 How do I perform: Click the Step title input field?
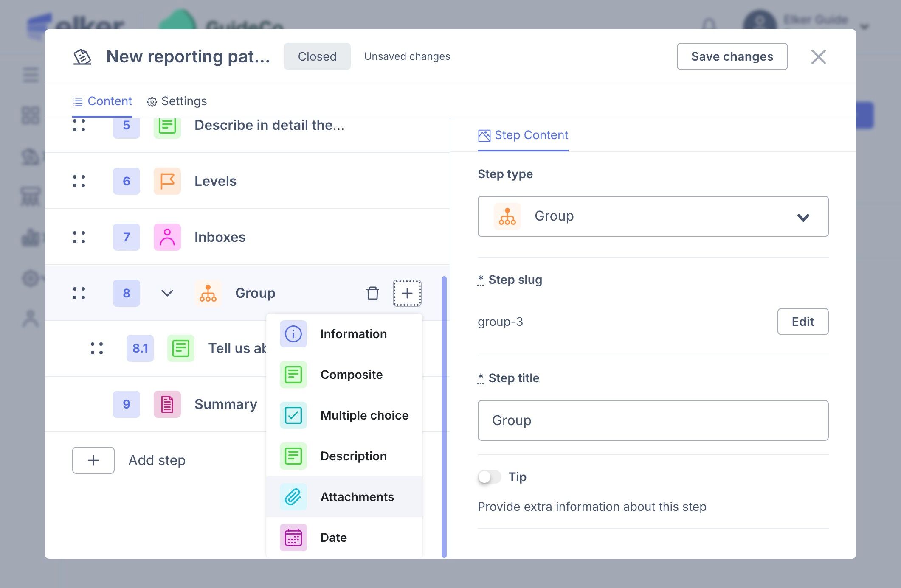click(652, 420)
